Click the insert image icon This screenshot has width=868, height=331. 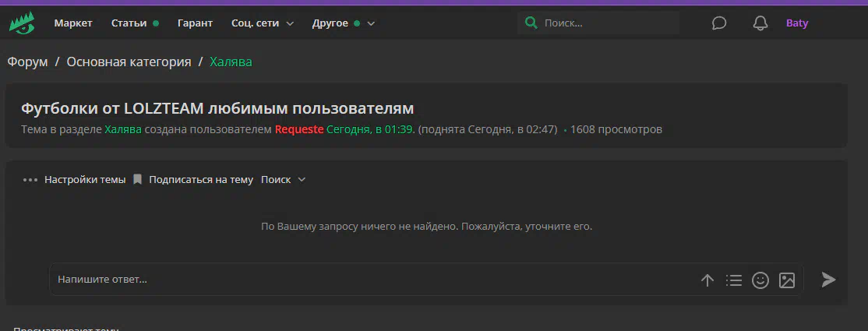coord(787,280)
